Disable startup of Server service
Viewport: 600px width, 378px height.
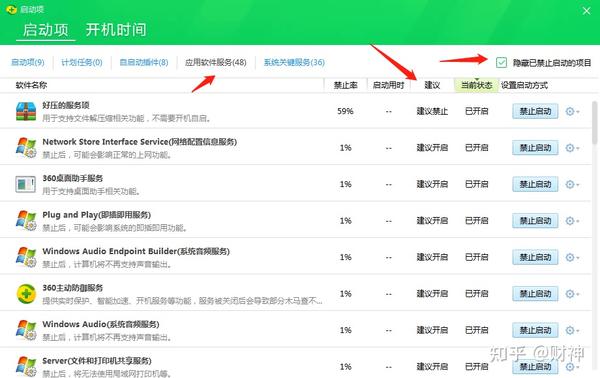coord(535,367)
